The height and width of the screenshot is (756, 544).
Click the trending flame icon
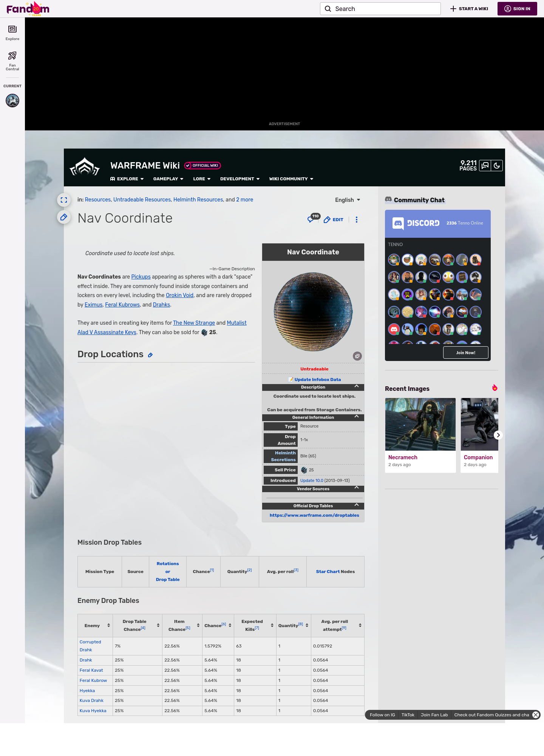(x=495, y=388)
